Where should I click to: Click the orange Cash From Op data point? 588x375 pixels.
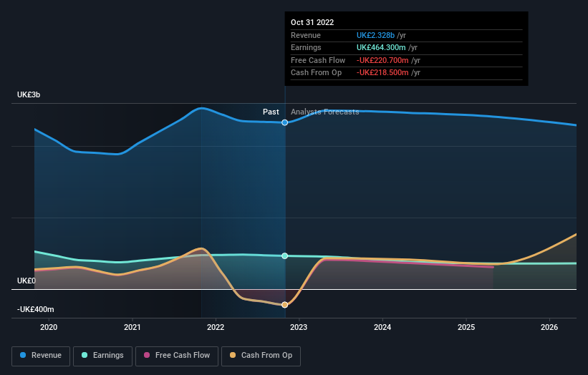284,305
